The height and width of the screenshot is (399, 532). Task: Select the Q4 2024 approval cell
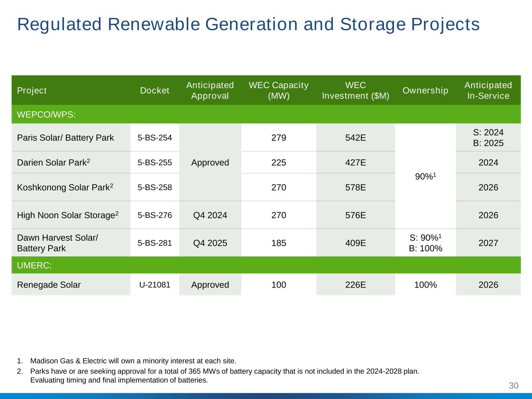(210, 215)
